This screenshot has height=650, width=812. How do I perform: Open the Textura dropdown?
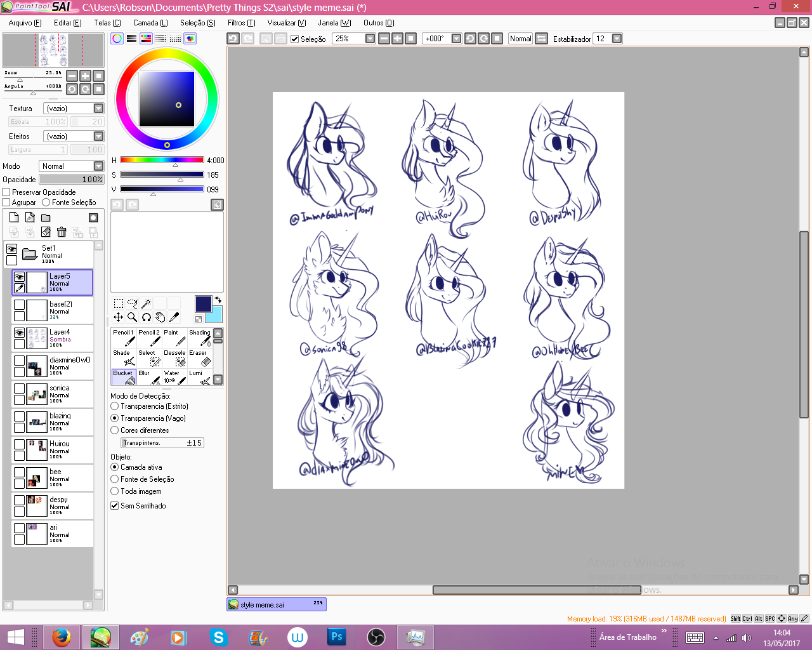(x=98, y=109)
